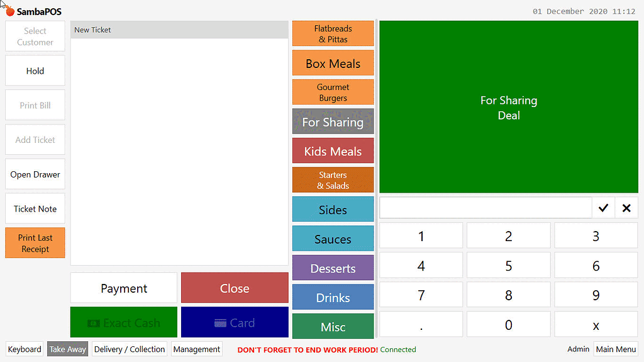Image resolution: width=644 pixels, height=362 pixels.
Task: Open the Management screen
Action: (x=196, y=349)
